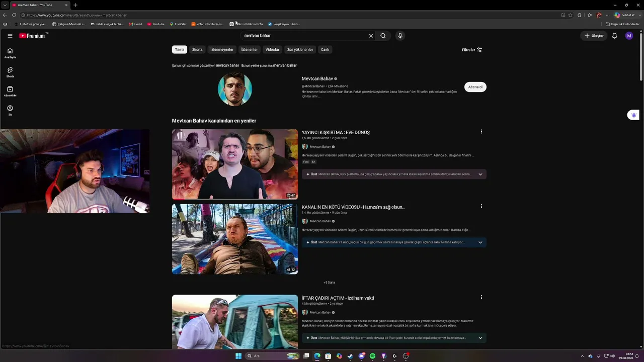Play the YAYINCI KIŞKIRTMA : EVE DÖNÜŞ thumbnail
The width and height of the screenshot is (644, 362).
(x=235, y=164)
